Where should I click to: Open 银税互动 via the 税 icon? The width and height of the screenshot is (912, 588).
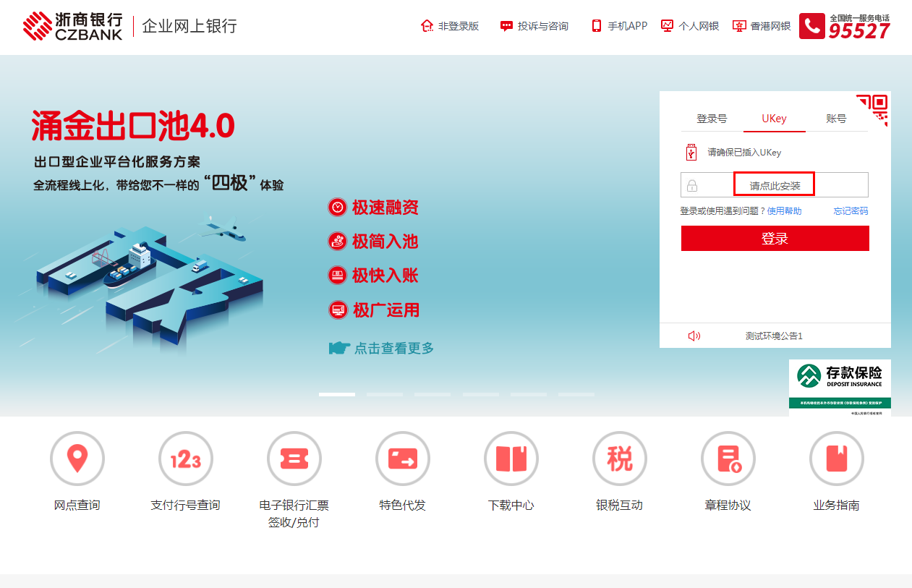620,459
